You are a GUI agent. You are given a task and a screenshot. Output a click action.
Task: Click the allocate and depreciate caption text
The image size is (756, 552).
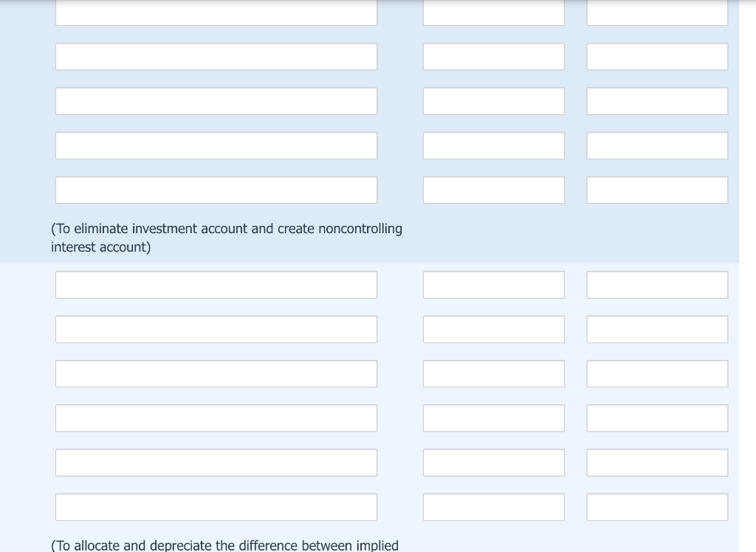tap(225, 545)
